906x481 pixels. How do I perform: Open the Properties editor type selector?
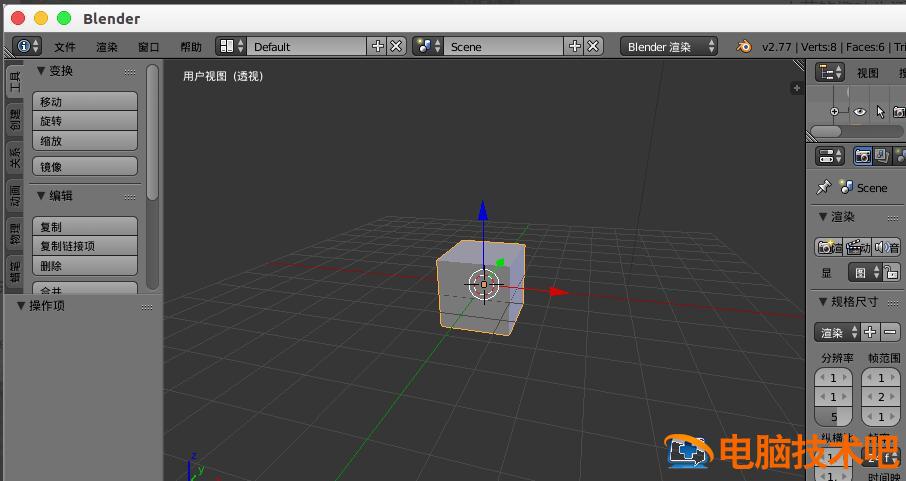click(x=830, y=156)
